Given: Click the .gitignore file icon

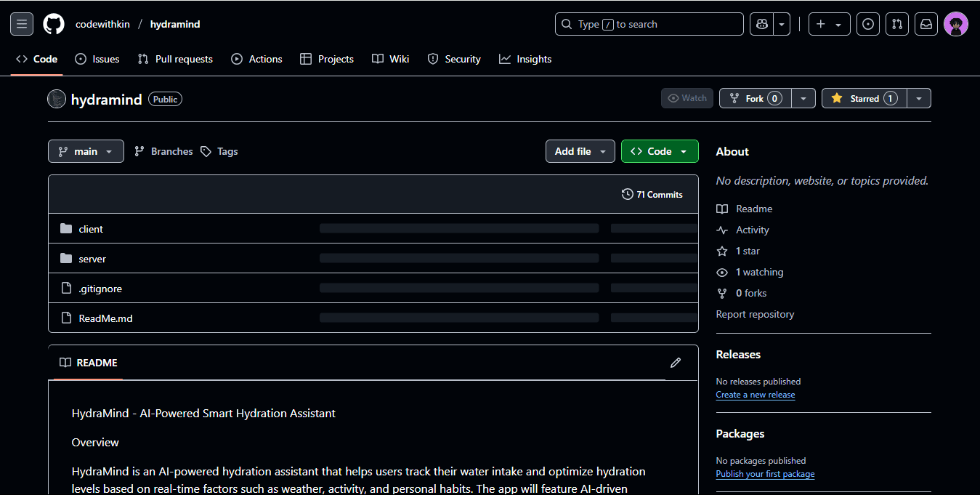Looking at the screenshot, I should (x=66, y=289).
